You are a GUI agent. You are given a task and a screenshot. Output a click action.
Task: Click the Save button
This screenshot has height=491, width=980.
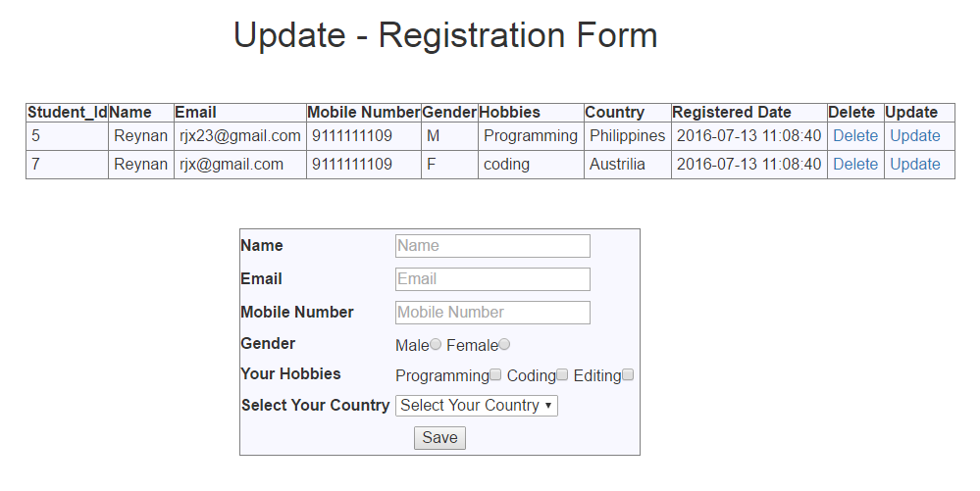click(439, 438)
